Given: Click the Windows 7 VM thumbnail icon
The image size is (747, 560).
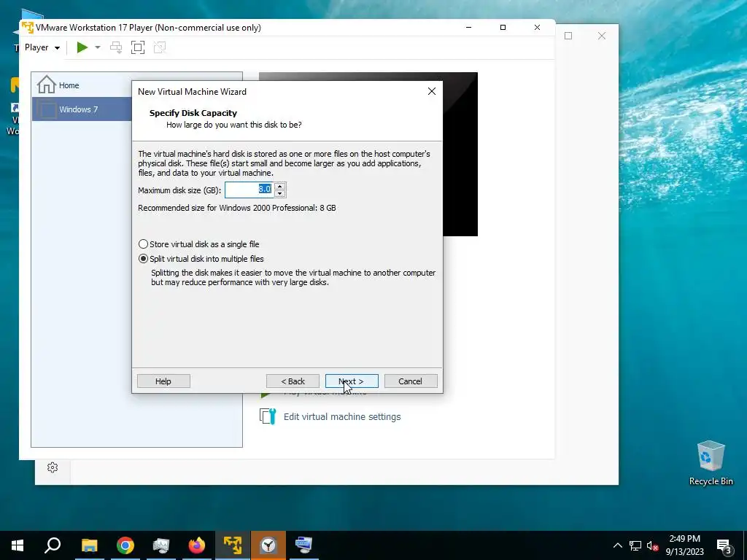Looking at the screenshot, I should (47, 109).
